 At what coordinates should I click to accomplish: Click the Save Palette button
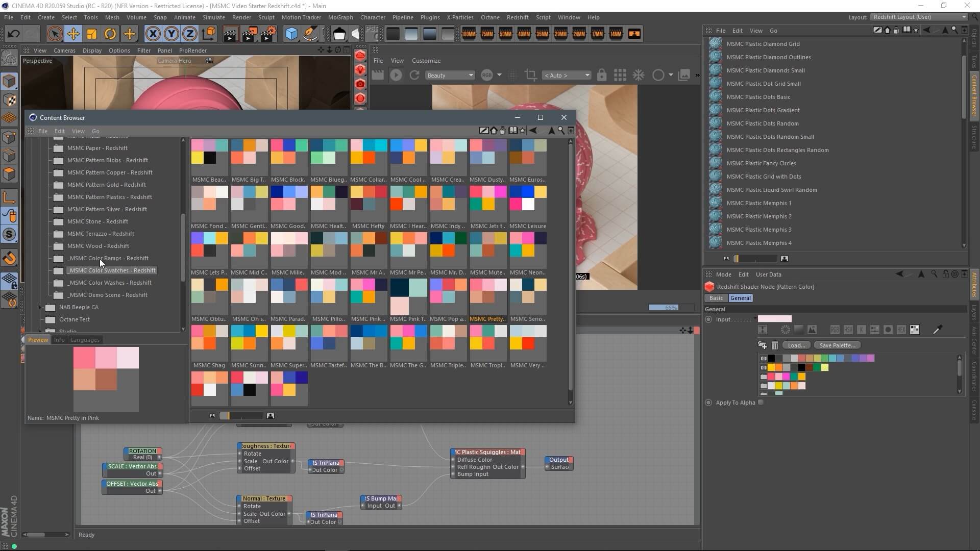[x=837, y=345]
